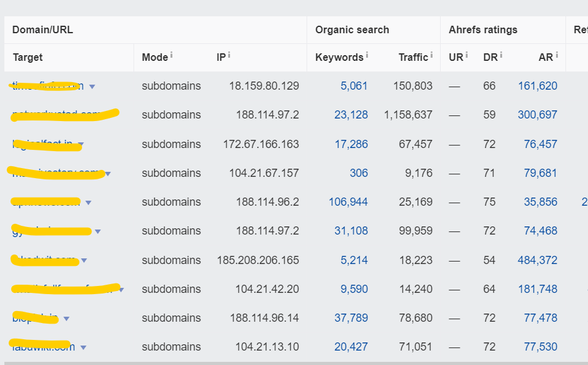The width and height of the screenshot is (588, 365).
Task: Open target dropdown arrow in 104.21.42.20 row
Action: pyautogui.click(x=122, y=290)
